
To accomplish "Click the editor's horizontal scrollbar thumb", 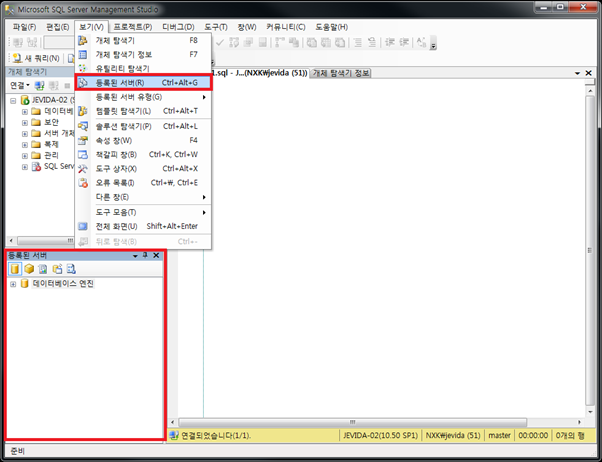I will [352, 422].
